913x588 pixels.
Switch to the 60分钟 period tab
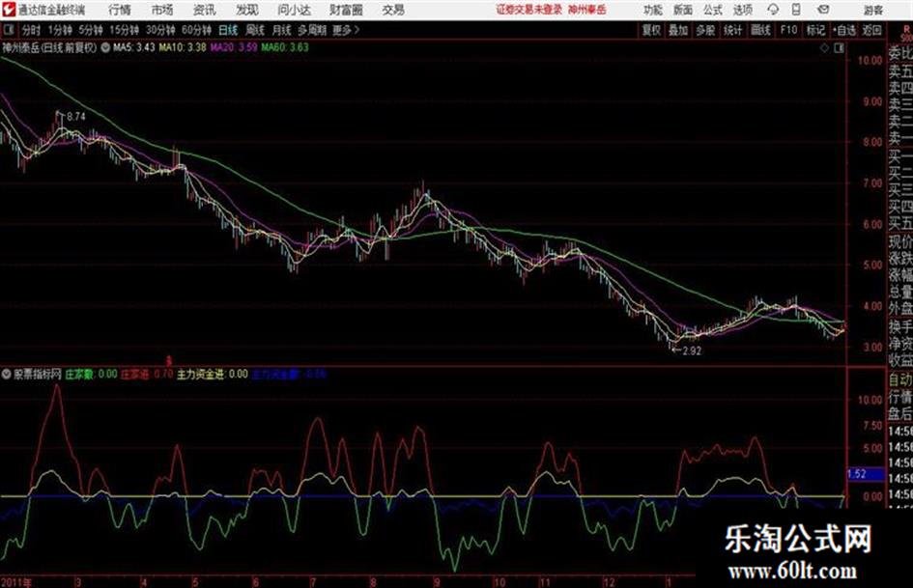[196, 30]
